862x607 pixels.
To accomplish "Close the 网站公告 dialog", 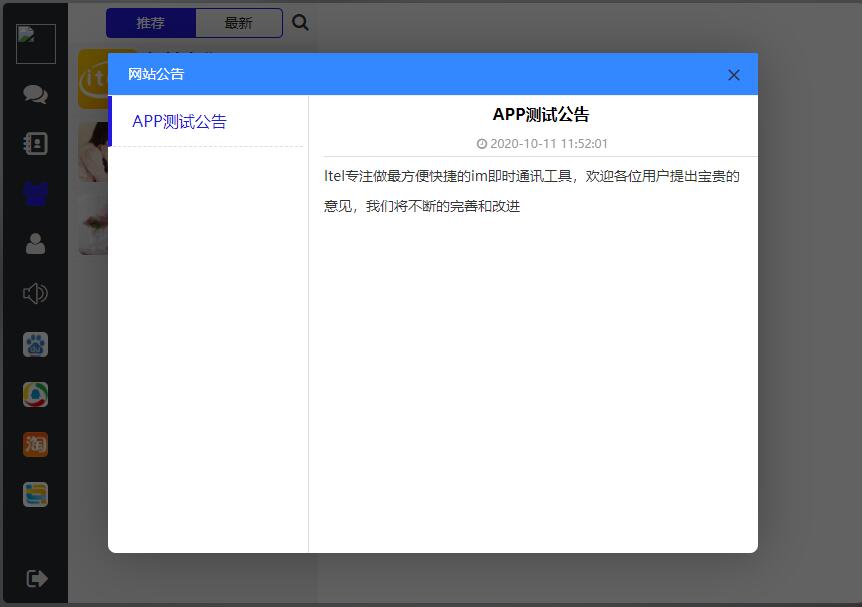I will click(x=734, y=75).
